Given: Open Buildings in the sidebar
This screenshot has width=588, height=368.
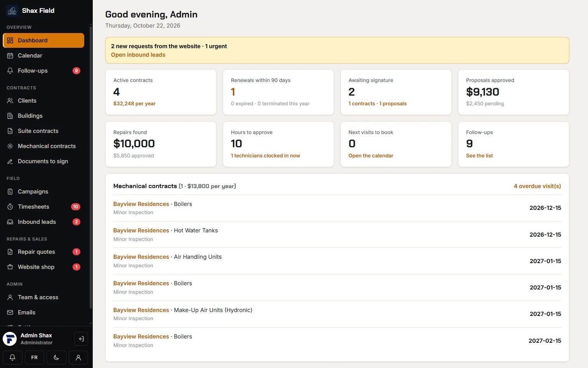Looking at the screenshot, I should (x=43, y=116).
